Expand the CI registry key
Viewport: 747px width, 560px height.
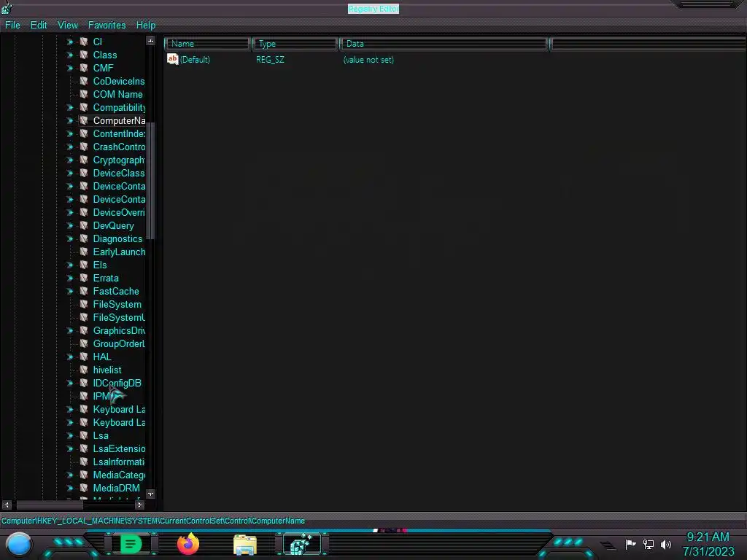(70, 42)
